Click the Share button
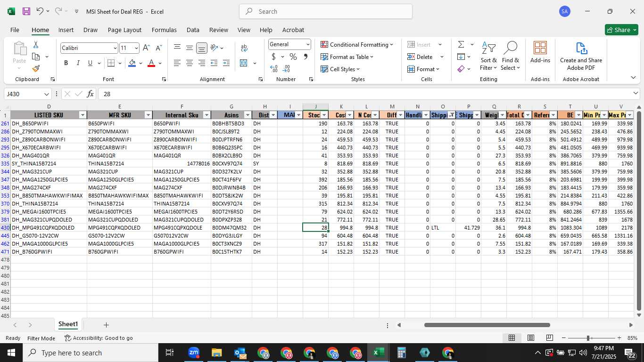The width and height of the screenshot is (644, 362). [x=621, y=30]
